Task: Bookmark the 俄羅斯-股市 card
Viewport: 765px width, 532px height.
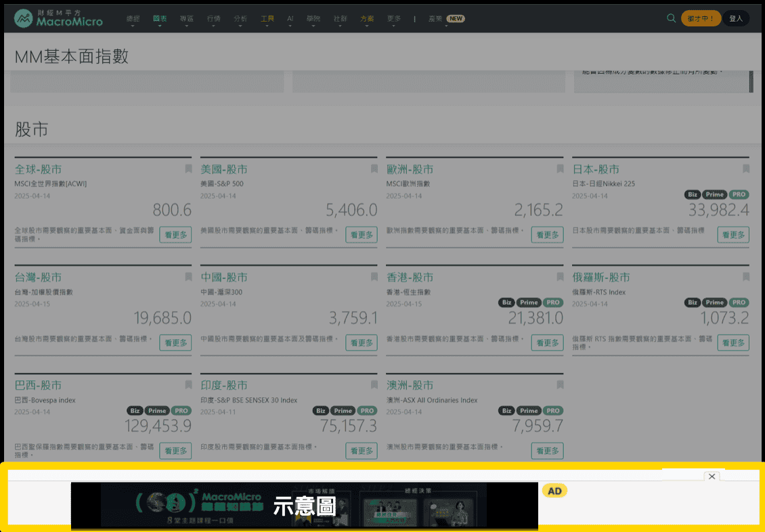Action: [x=746, y=277]
